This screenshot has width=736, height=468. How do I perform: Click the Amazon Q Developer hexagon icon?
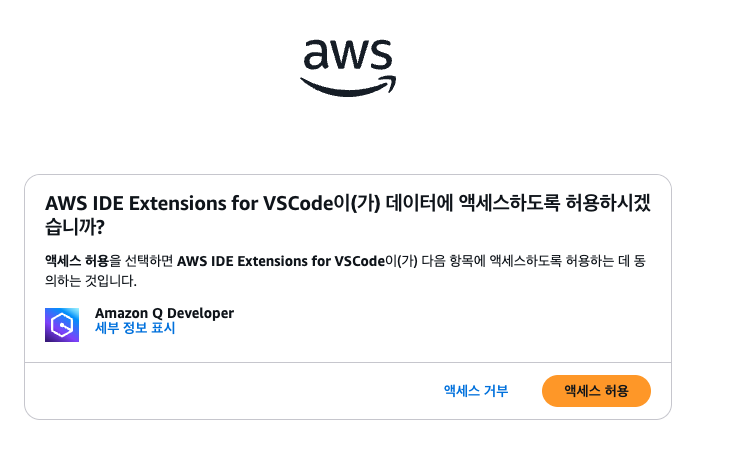pos(62,325)
